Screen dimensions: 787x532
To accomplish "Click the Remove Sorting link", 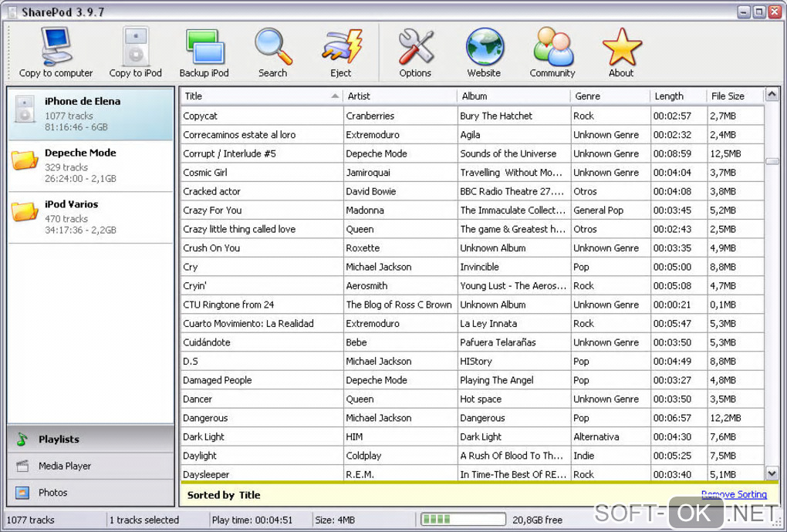I will point(734,494).
